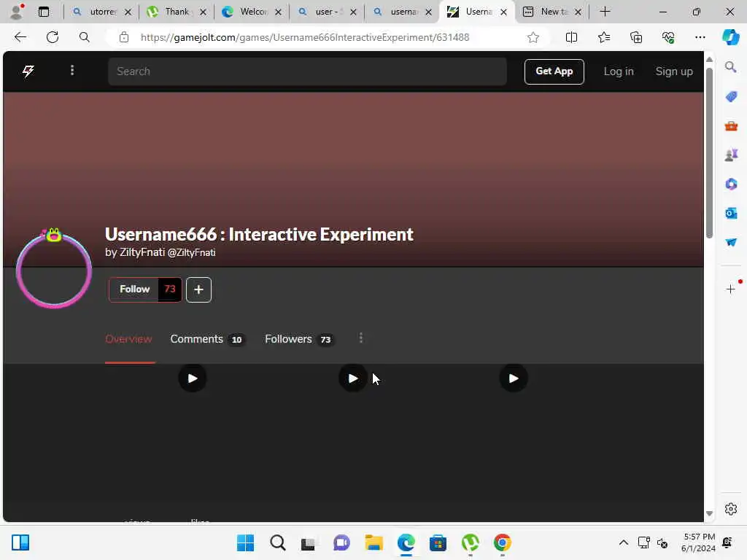Open sidebar paper plane Drop icon

pyautogui.click(x=731, y=242)
